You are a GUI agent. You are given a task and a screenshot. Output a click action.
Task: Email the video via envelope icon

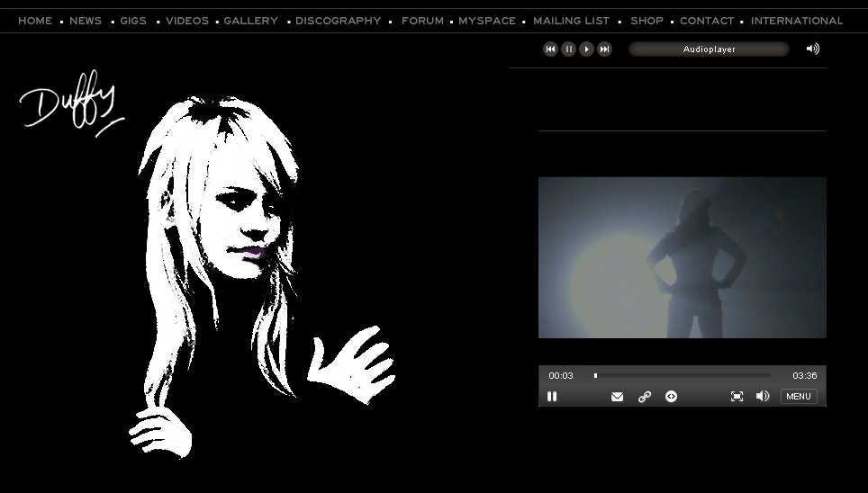[617, 397]
